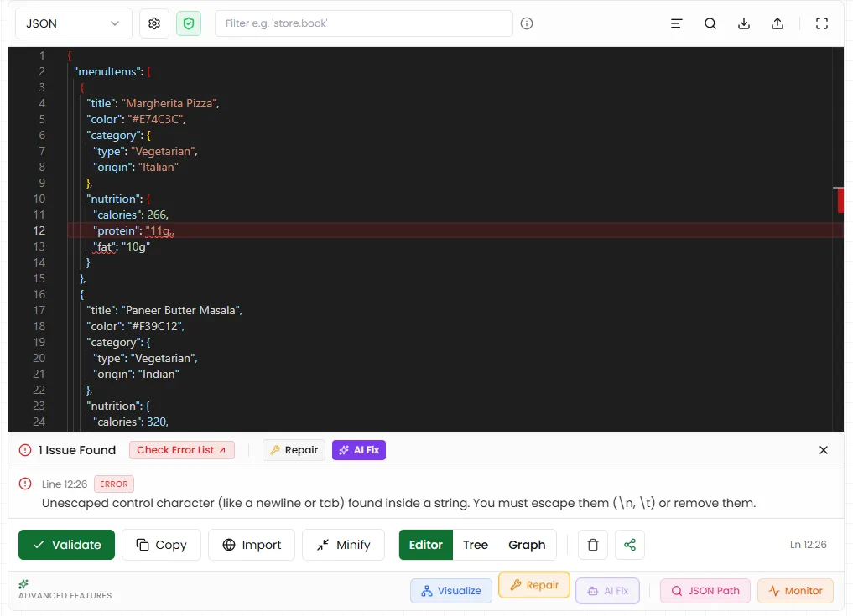
Task: Collapse the menuItems array on line 2
Action: tap(57, 71)
